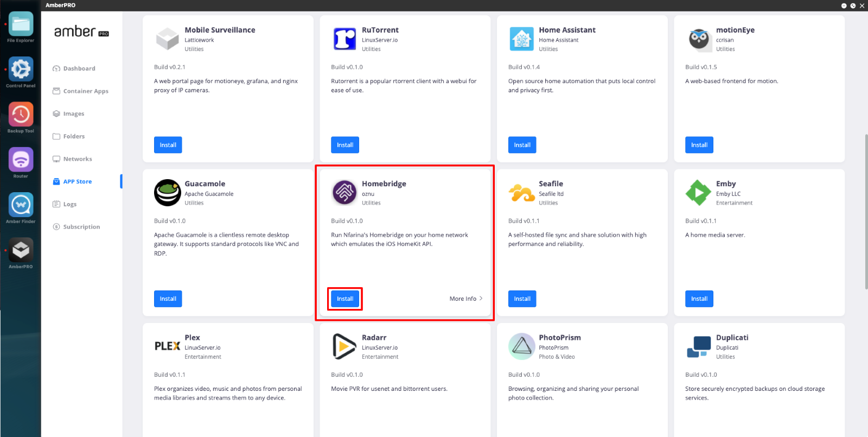Click the Home Assistant app icon
This screenshot has width=868, height=437.
[x=521, y=39]
